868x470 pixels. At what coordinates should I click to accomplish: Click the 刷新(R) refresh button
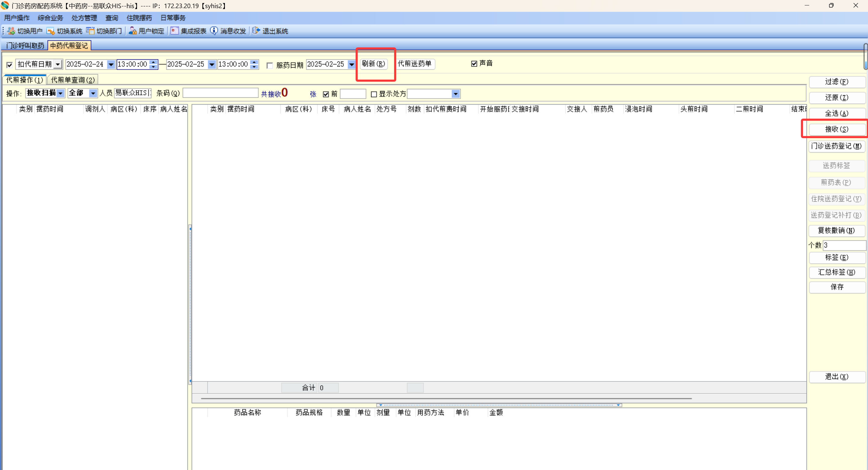click(x=373, y=64)
